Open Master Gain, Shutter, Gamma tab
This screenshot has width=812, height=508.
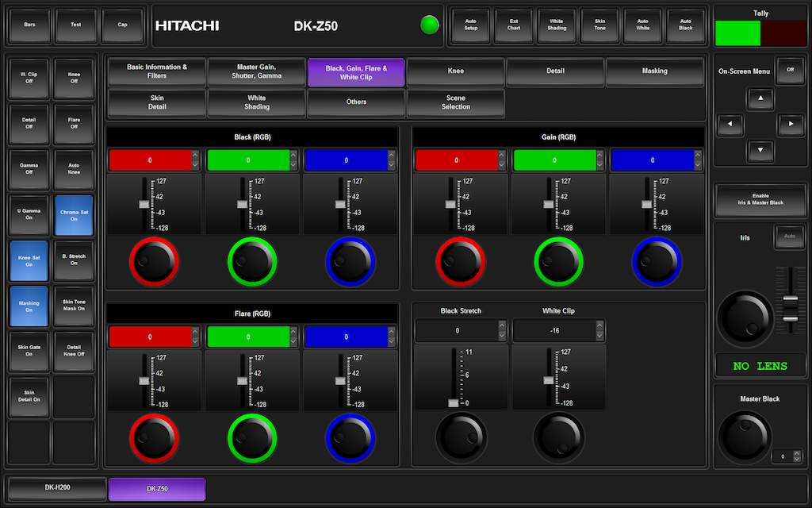pos(256,71)
